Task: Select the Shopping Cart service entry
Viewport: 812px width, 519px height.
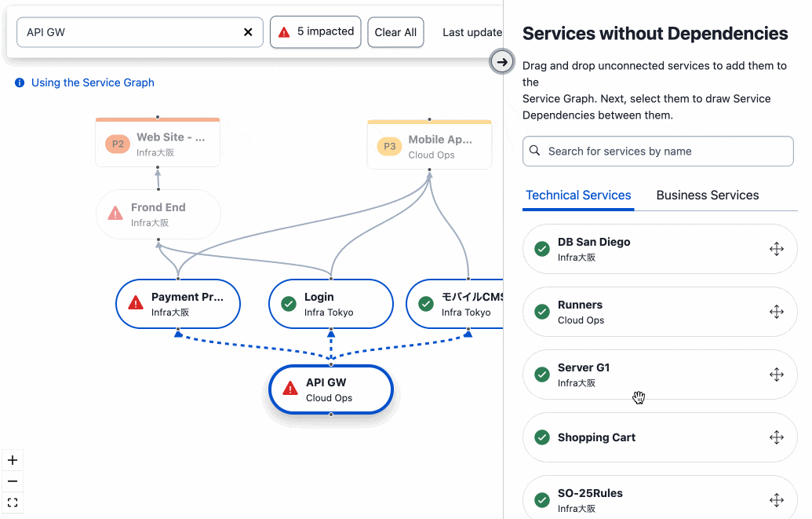Action: click(657, 437)
